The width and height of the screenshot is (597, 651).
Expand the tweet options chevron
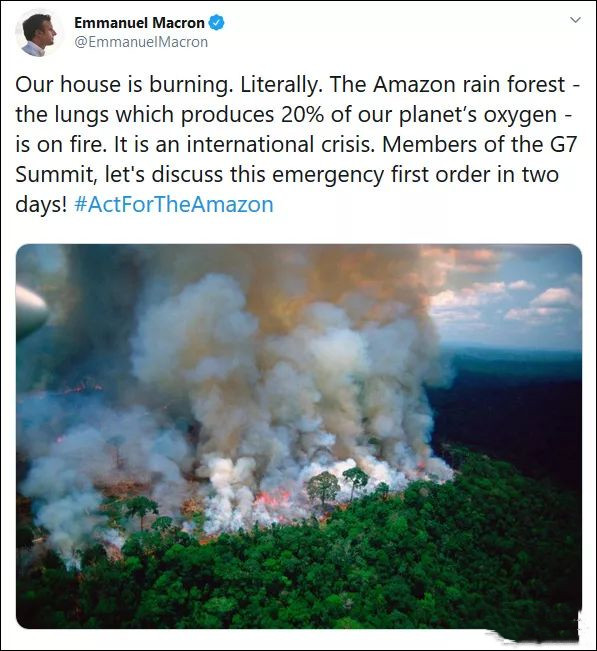[x=575, y=20]
